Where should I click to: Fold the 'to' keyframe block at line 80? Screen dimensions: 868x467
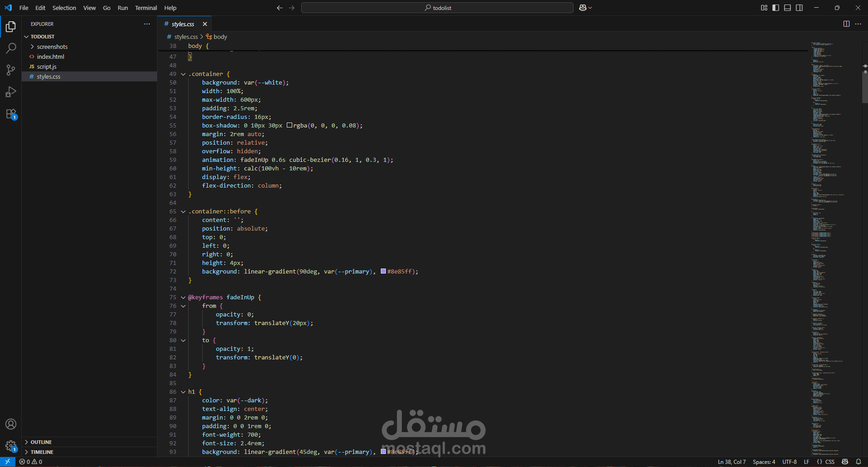[183, 340]
